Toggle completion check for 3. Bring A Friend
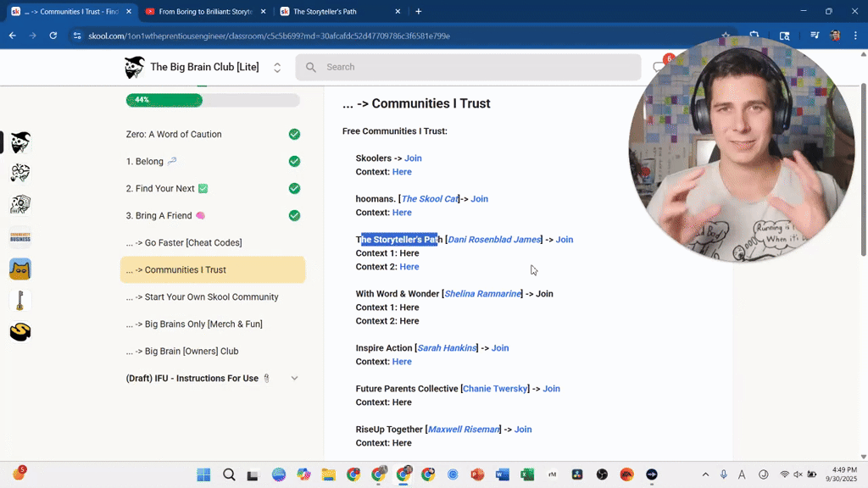Image resolution: width=868 pixels, height=488 pixels. point(294,215)
